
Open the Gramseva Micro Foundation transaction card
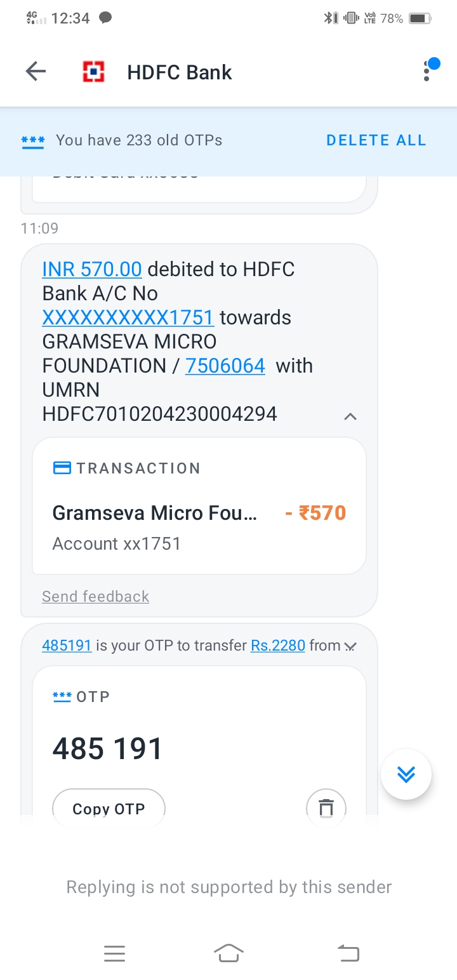point(199,512)
